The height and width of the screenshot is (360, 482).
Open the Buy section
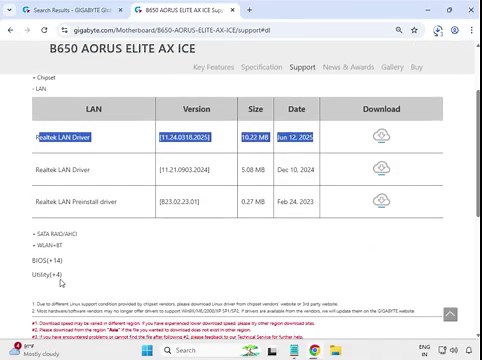[x=416, y=67]
